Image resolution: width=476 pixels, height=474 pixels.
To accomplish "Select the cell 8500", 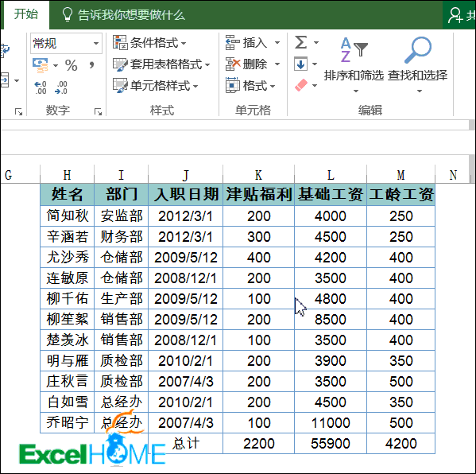I will [331, 320].
